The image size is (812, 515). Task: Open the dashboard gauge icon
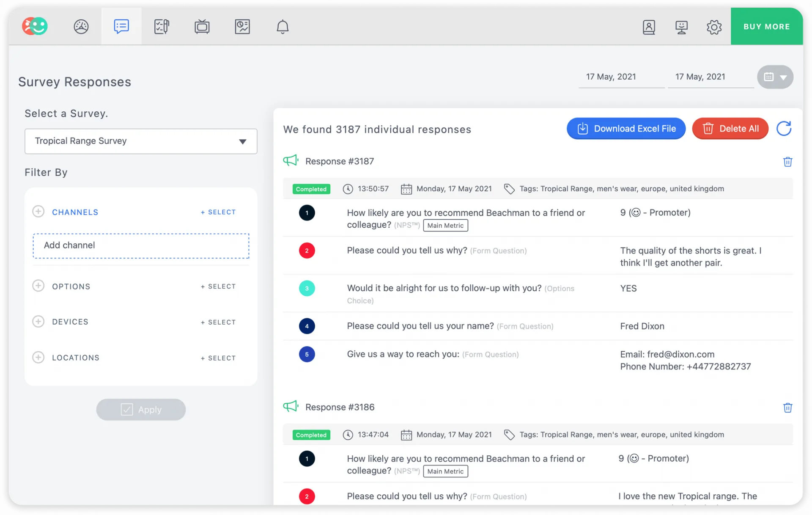(x=81, y=27)
